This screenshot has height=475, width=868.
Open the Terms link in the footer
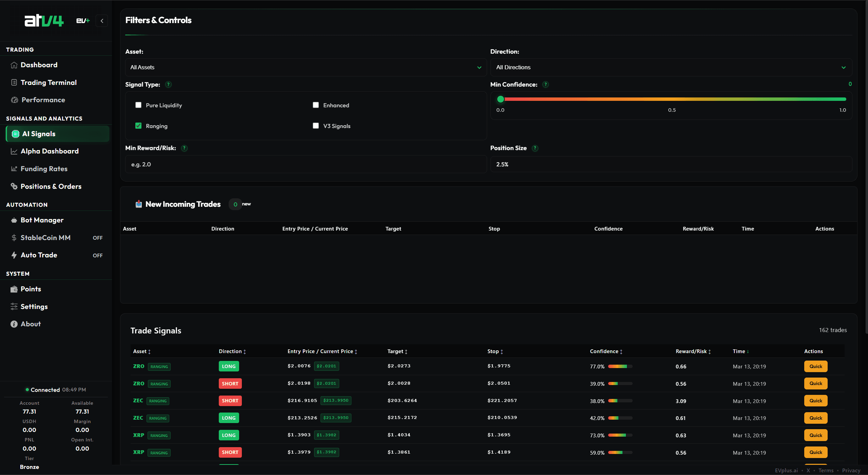coord(826,471)
